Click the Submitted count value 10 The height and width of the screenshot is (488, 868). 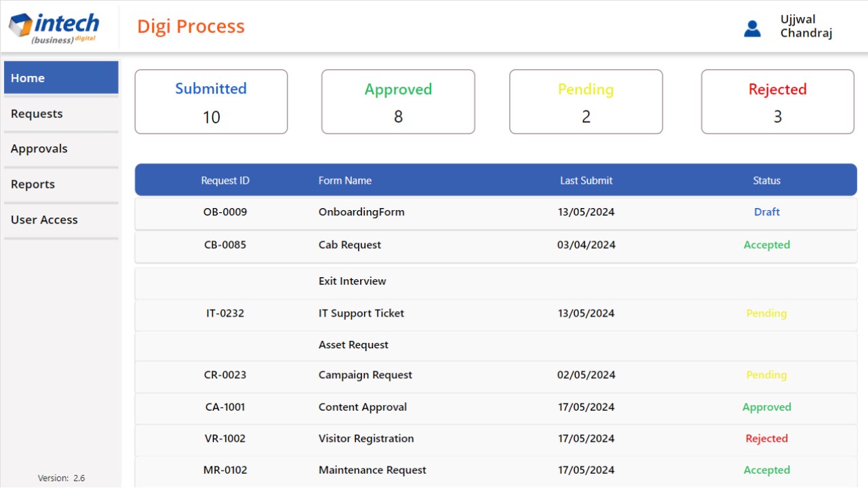click(x=212, y=117)
